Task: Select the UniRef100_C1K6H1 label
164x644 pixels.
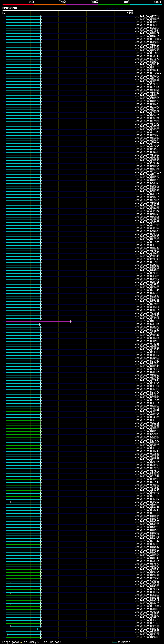Action: pyautogui.click(x=147, y=98)
